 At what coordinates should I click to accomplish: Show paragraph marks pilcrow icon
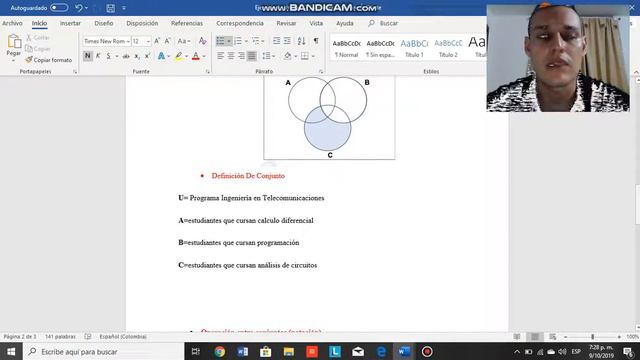coord(316,41)
